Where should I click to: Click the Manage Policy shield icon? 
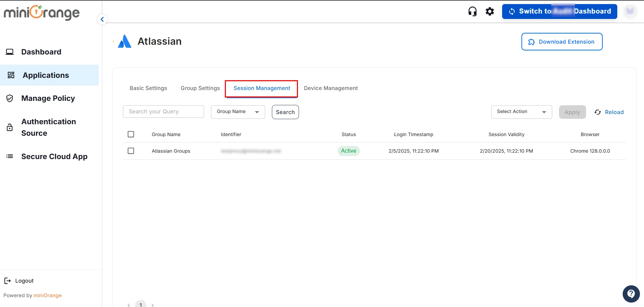(x=10, y=98)
